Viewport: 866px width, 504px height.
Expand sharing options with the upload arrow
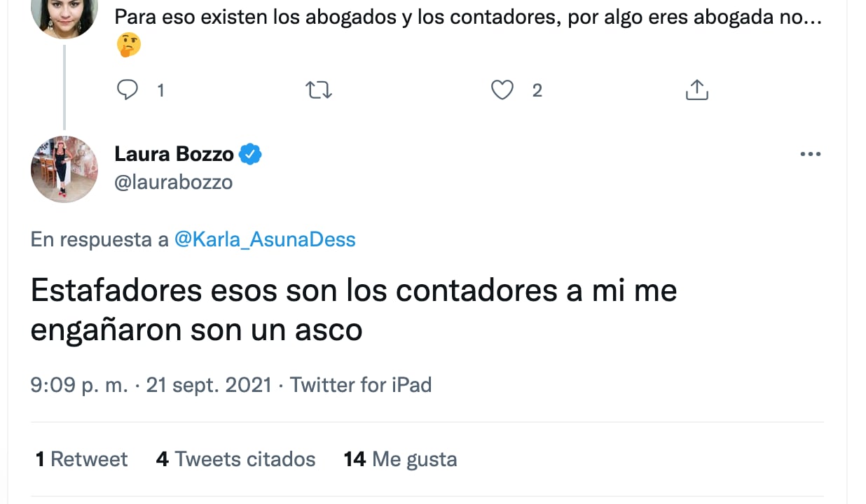click(x=696, y=90)
